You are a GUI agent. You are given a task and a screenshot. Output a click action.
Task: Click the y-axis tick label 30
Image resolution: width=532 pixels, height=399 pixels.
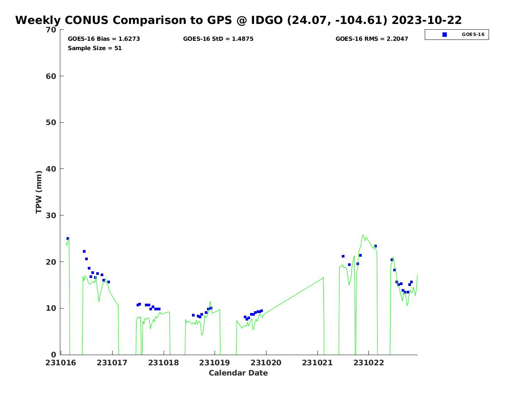pyautogui.click(x=51, y=215)
